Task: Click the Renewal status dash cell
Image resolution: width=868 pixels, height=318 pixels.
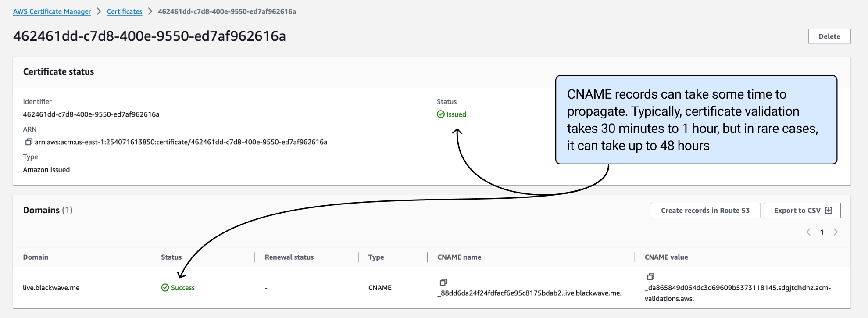Action: pos(266,288)
